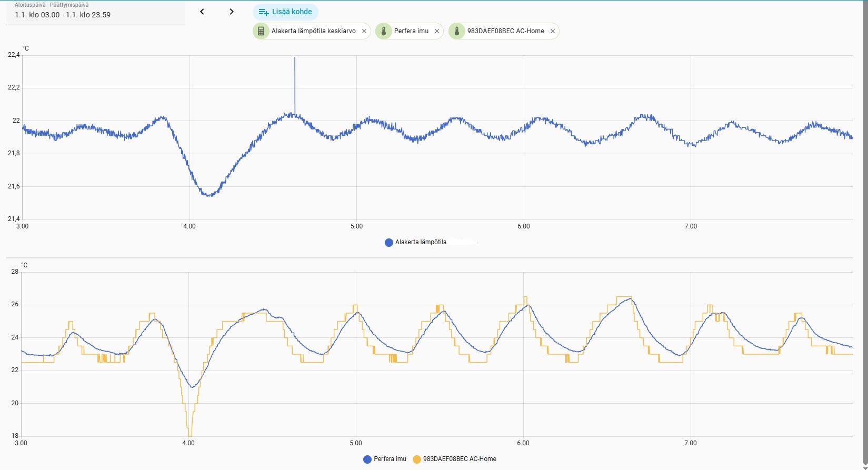The height and width of the screenshot is (470, 868).
Task: Toggle Alakerta lämpötila legend series
Action: tap(421, 242)
